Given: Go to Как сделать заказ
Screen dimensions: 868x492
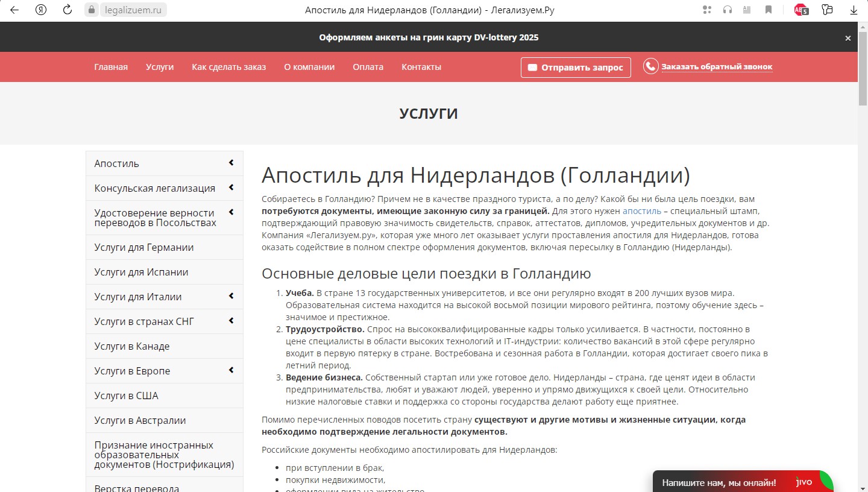Looking at the screenshot, I should click(229, 67).
